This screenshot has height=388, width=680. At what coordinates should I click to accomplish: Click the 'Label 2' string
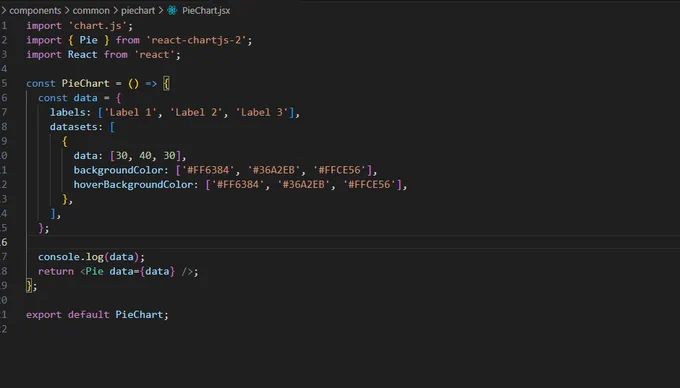(x=196, y=112)
